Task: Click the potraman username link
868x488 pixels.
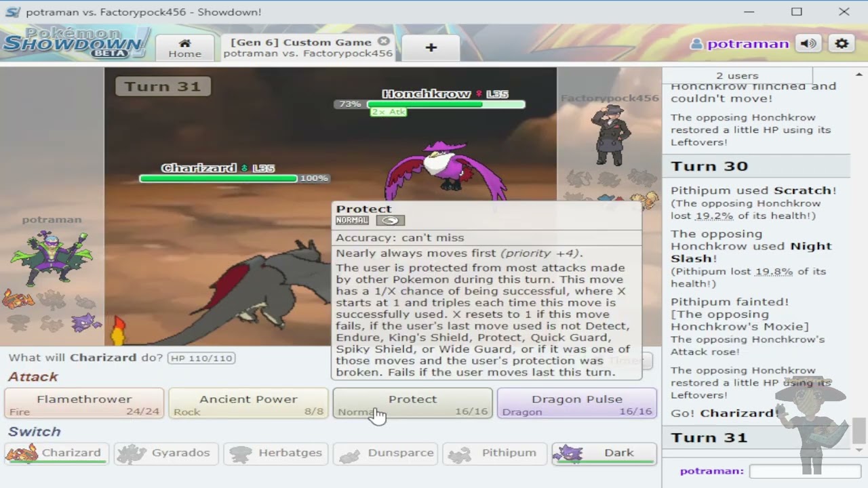Action: pyautogui.click(x=740, y=44)
